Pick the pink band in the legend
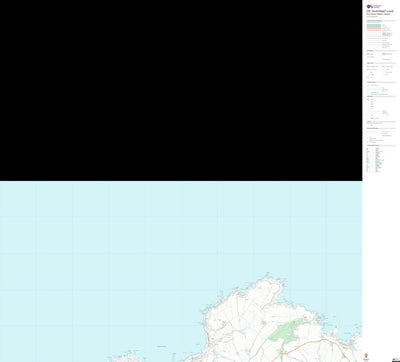 click(x=373, y=29)
